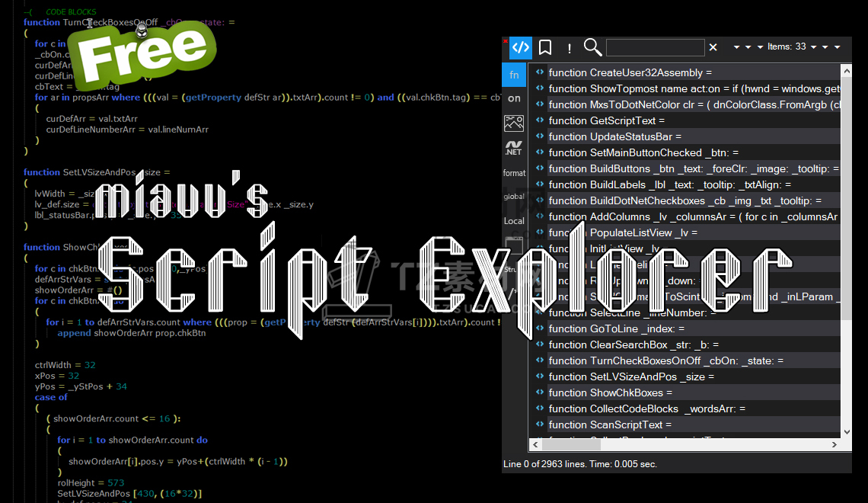
Task: Click the magnifier search icon
Action: pos(592,48)
